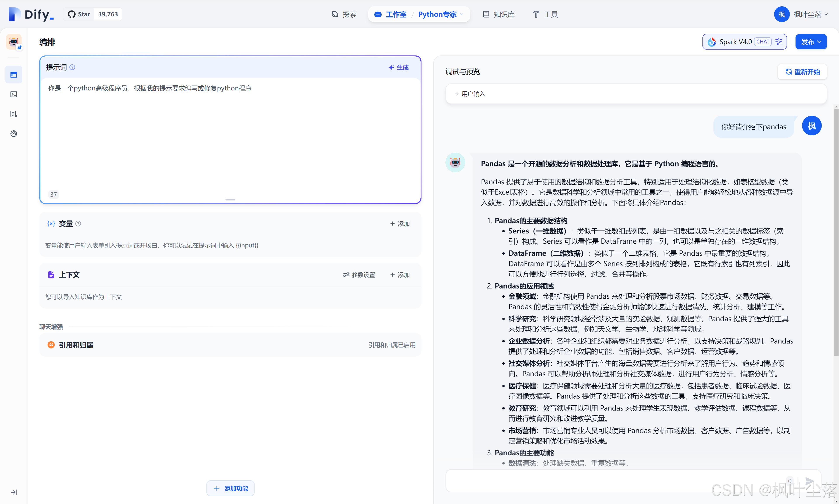Open the monitoring dashboard sidebar icon
Screen dimensions: 839x504
pos(14,134)
